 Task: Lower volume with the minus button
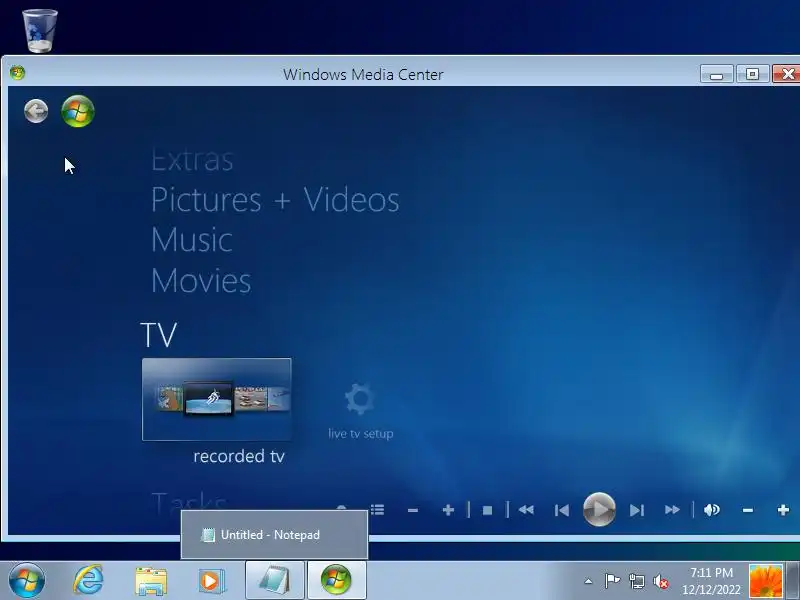click(x=748, y=510)
